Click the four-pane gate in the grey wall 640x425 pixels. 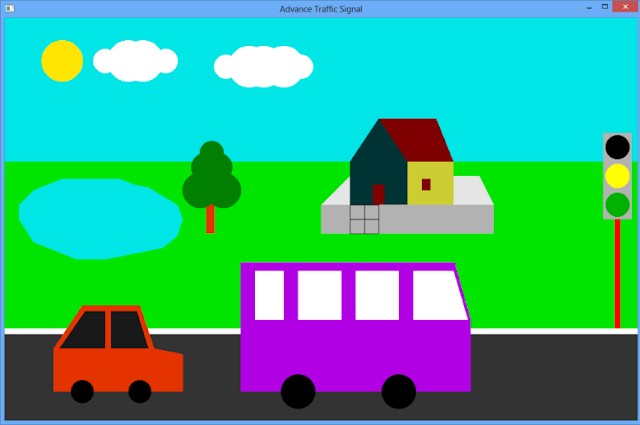pos(364,219)
